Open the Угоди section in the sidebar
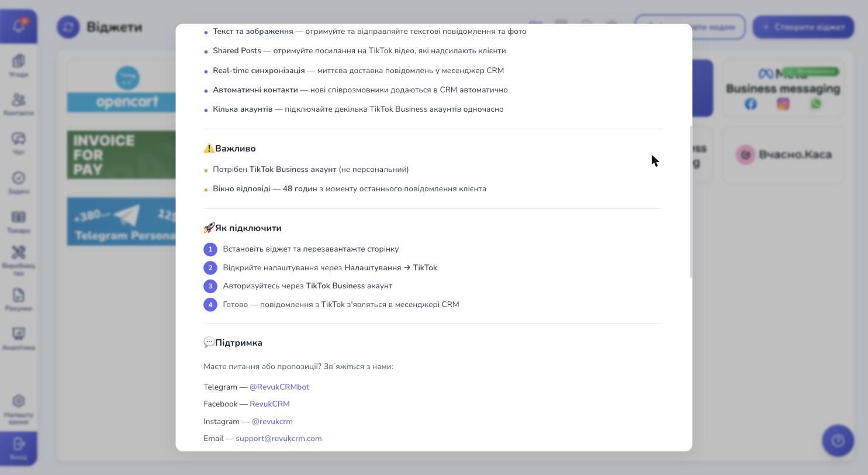This screenshot has width=868, height=475. tap(18, 66)
